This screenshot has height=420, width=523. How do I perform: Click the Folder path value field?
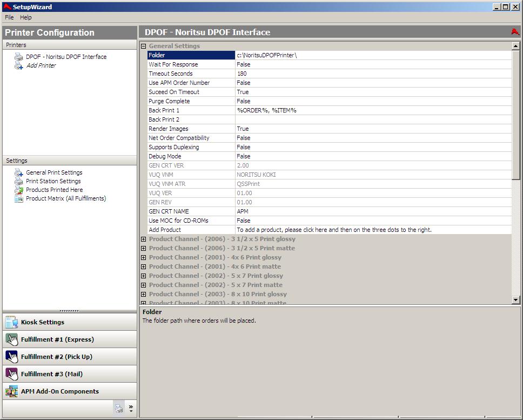pos(373,55)
